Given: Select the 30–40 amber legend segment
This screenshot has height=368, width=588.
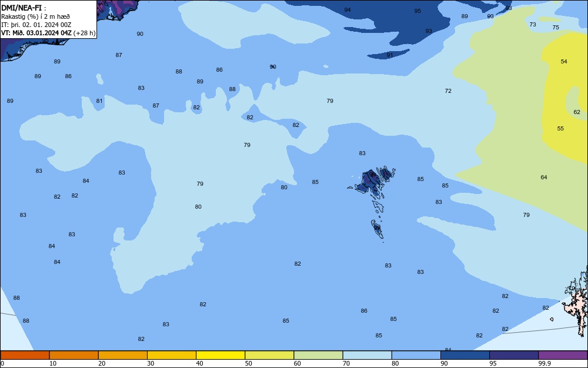Looking at the screenshot, I should [x=172, y=355].
